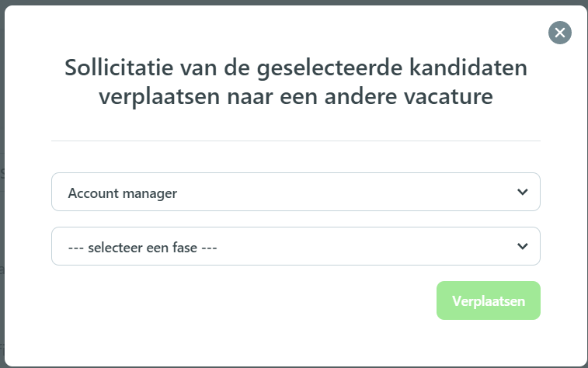Click the '--- selecteer een fase ---' placeholder text

142,248
